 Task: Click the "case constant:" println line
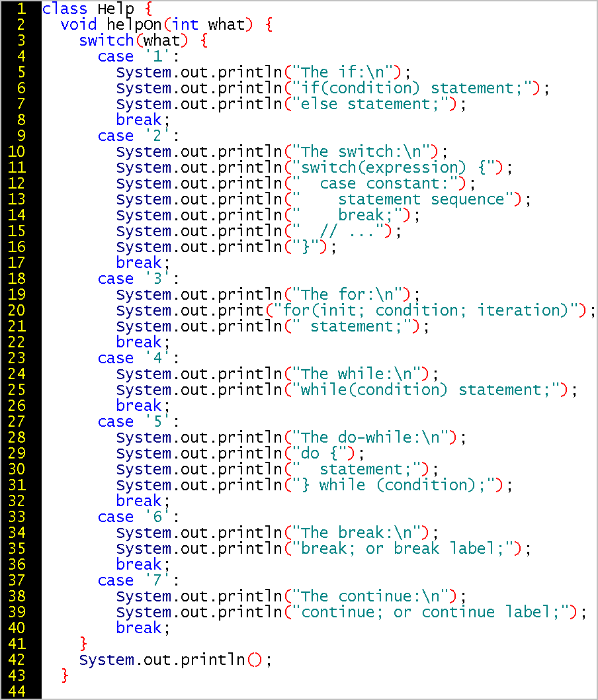tap(296, 183)
